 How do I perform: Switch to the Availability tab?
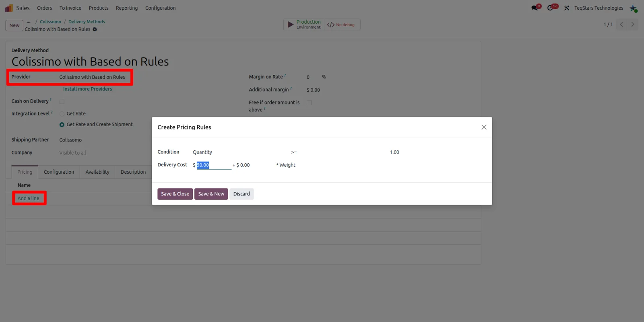[97, 172]
